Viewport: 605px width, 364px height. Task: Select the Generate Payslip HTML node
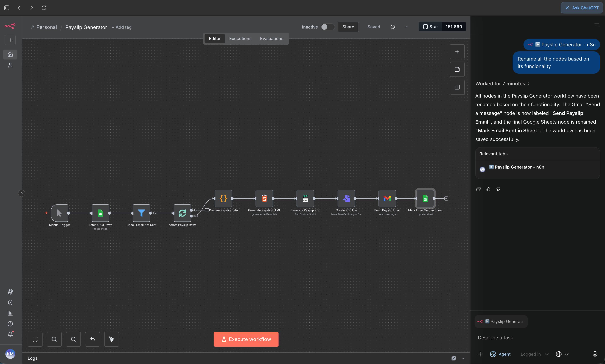tap(264, 198)
